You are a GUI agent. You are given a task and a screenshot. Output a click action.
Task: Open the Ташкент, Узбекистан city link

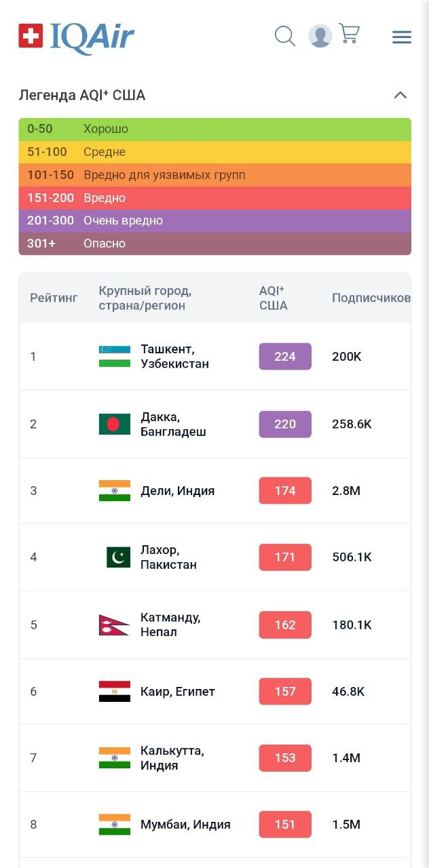coord(174,356)
